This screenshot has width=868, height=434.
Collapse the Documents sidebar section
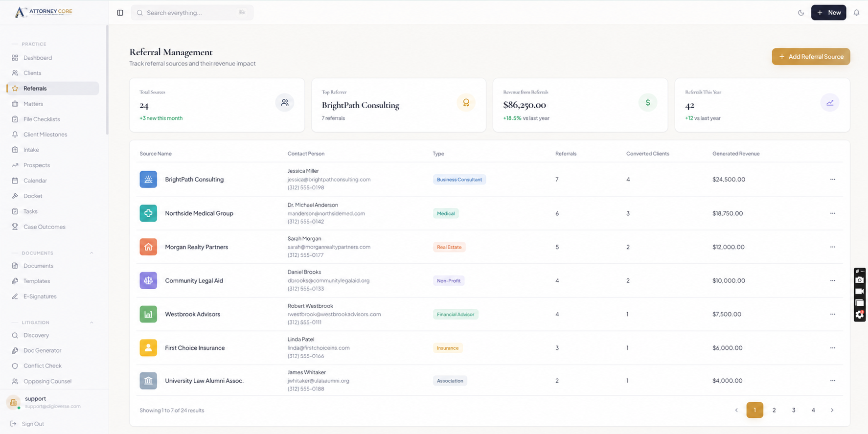coord(91,253)
